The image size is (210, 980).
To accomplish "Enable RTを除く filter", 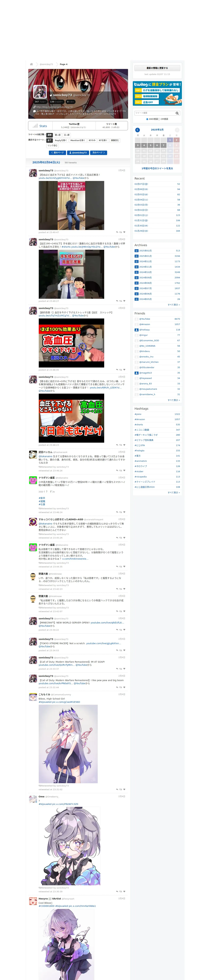I will (103, 140).
